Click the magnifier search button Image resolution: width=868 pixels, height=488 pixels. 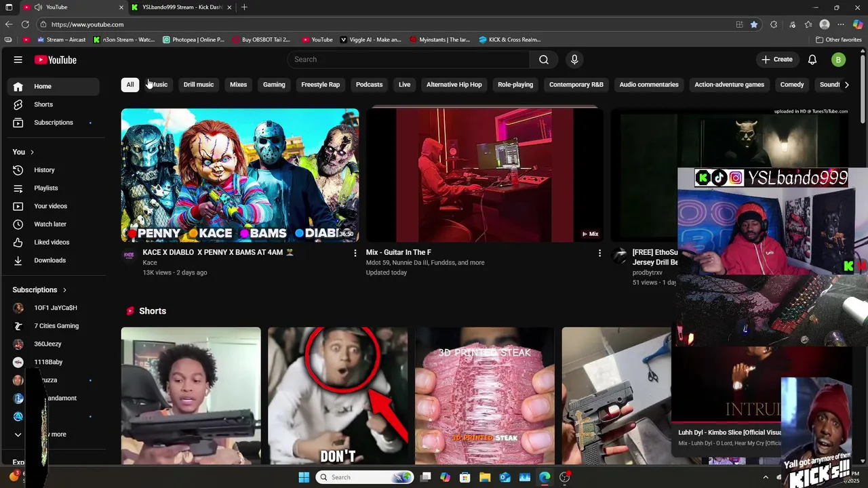544,60
